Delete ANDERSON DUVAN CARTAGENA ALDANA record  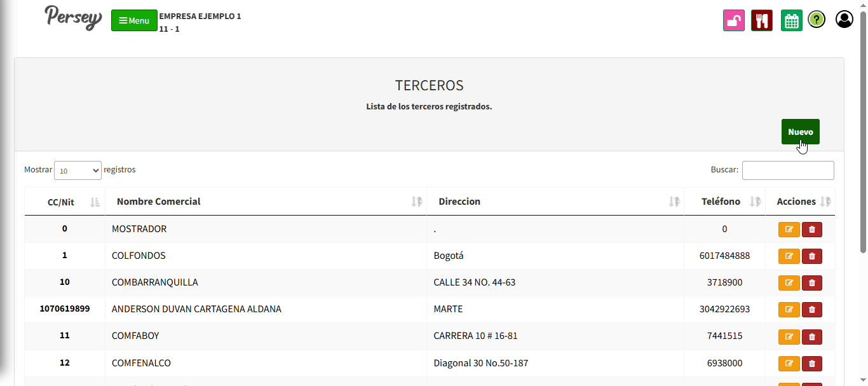tap(812, 310)
